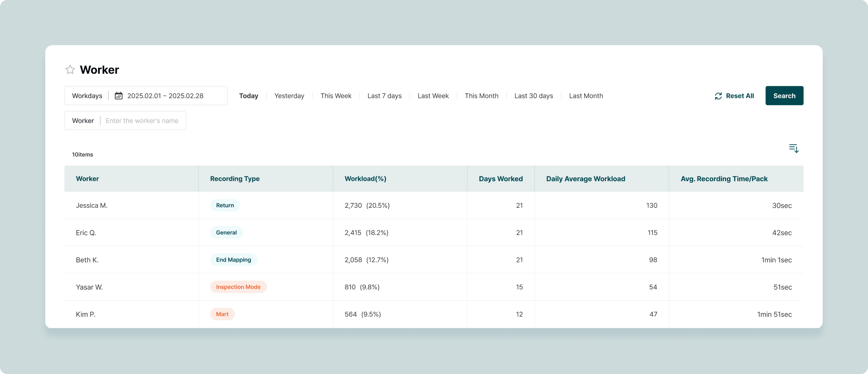Click the Inspection Mode tag for Yasar W.
868x374 pixels.
pyautogui.click(x=238, y=287)
